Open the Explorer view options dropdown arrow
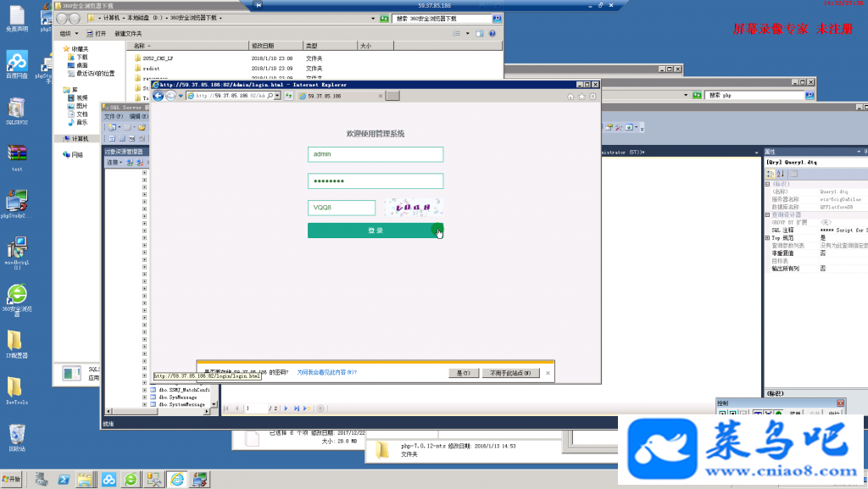Image resolution: width=868 pixels, height=489 pixels. coord(467,34)
